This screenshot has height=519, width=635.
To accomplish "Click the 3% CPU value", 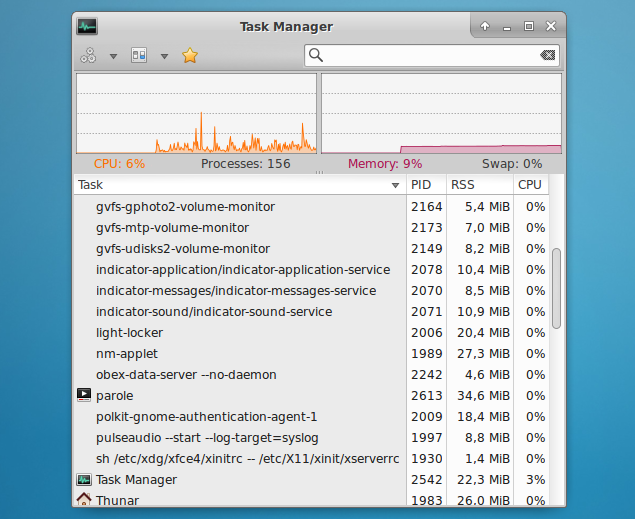I will [535, 479].
